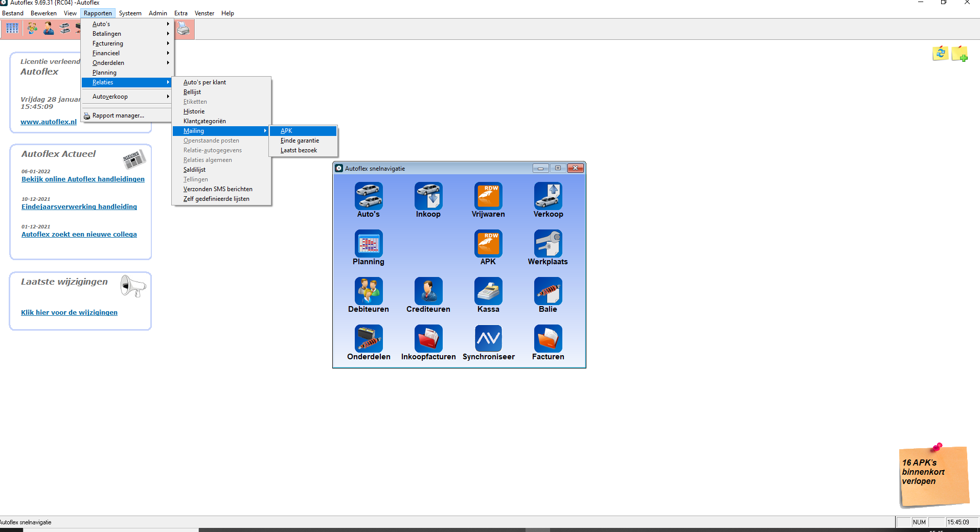Screen dimensions: 980x532
Task: Expand the Mailing submenu
Action: point(221,131)
